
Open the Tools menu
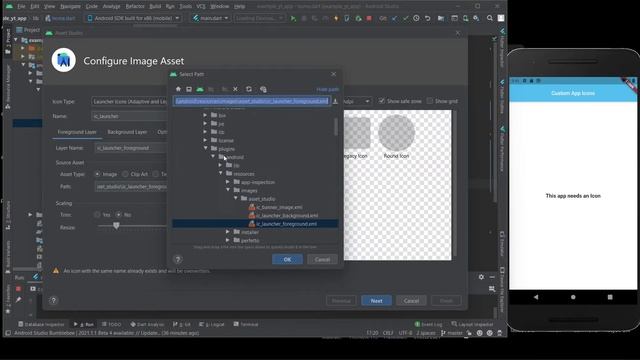(185, 7)
